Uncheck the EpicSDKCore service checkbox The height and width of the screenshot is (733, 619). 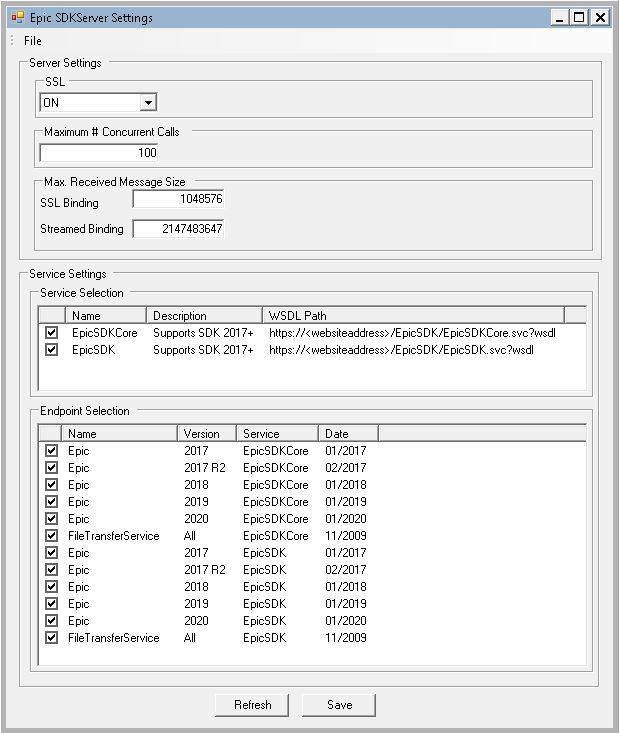tap(51, 333)
